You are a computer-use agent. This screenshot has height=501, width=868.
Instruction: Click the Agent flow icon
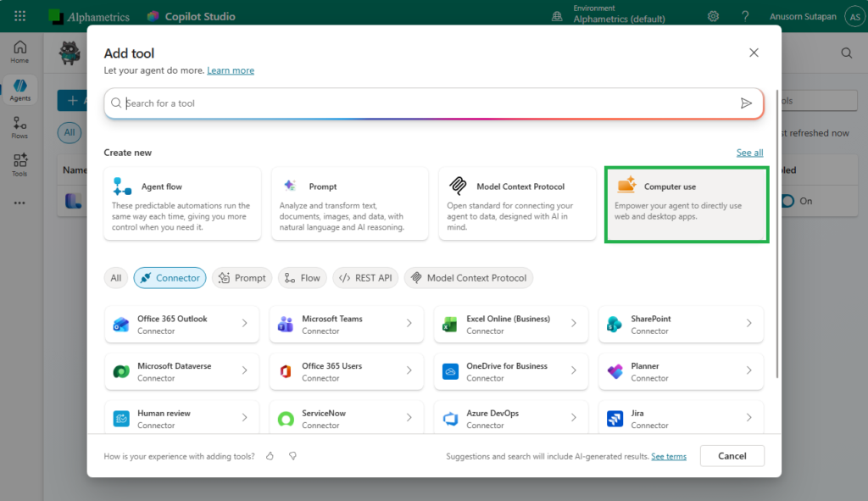pos(122,186)
